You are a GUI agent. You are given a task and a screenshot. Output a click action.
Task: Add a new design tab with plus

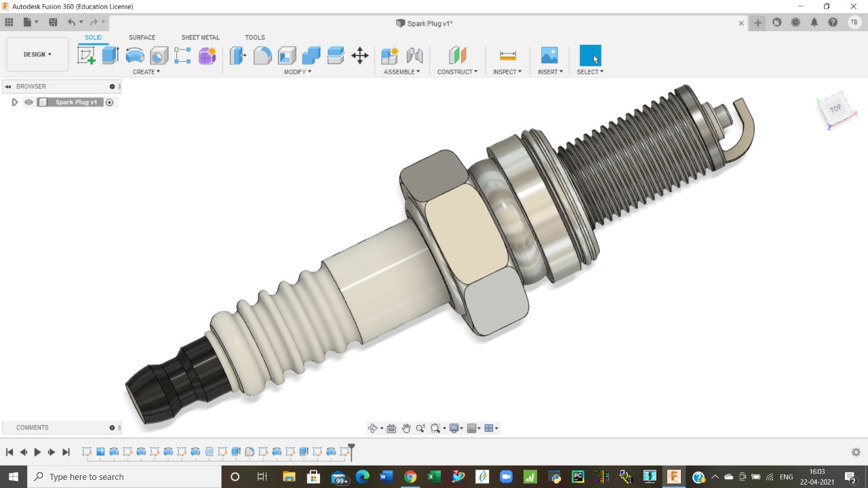point(758,22)
